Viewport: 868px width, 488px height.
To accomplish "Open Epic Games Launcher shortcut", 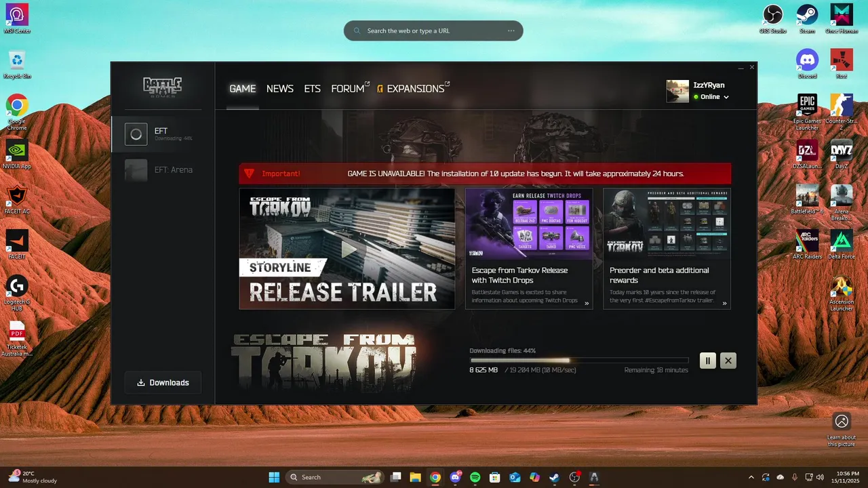I will pos(807,113).
